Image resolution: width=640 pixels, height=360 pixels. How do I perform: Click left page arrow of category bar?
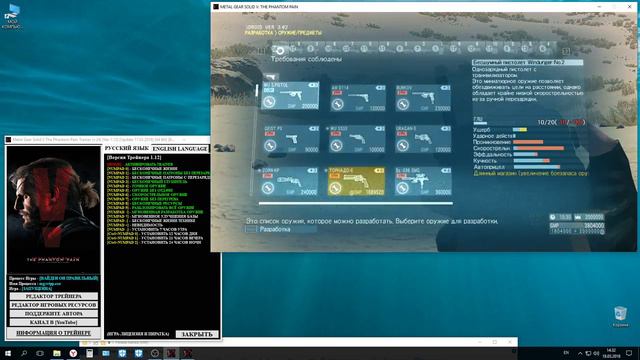[x=262, y=51]
